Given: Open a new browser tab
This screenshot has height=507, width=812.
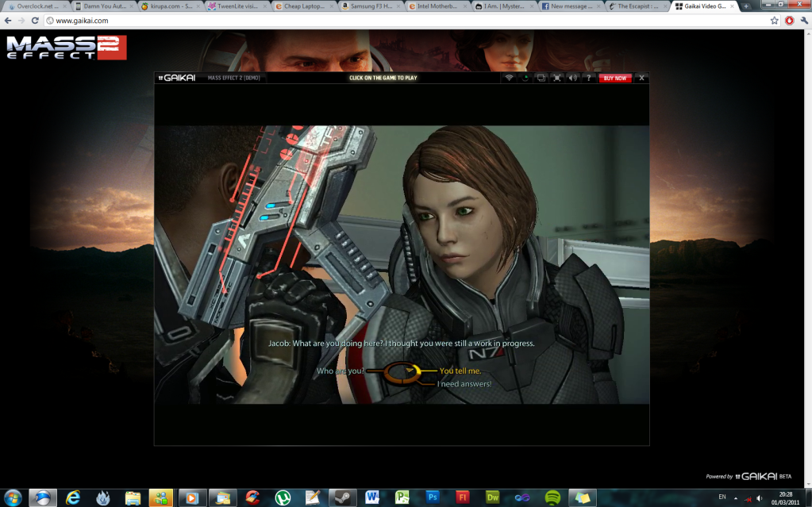Looking at the screenshot, I should point(746,6).
